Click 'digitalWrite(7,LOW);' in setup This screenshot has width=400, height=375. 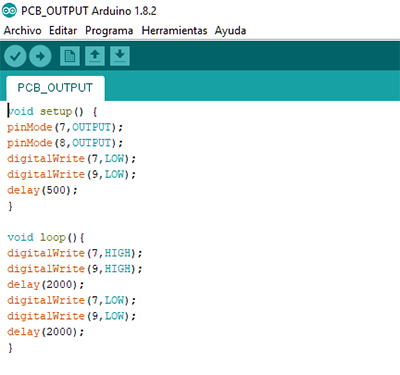pos(71,159)
